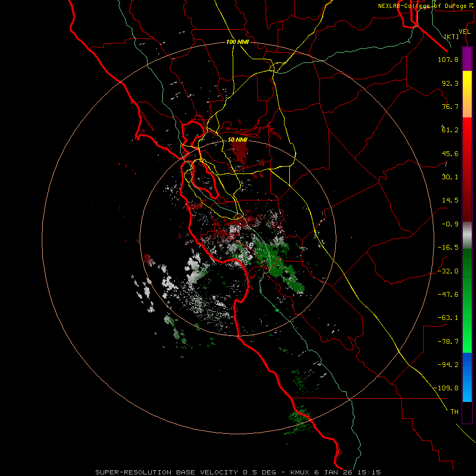Image resolution: width=476 pixels, height=476 pixels.
Task: Click the "100 NMI" range ring label
Action: [x=237, y=42]
